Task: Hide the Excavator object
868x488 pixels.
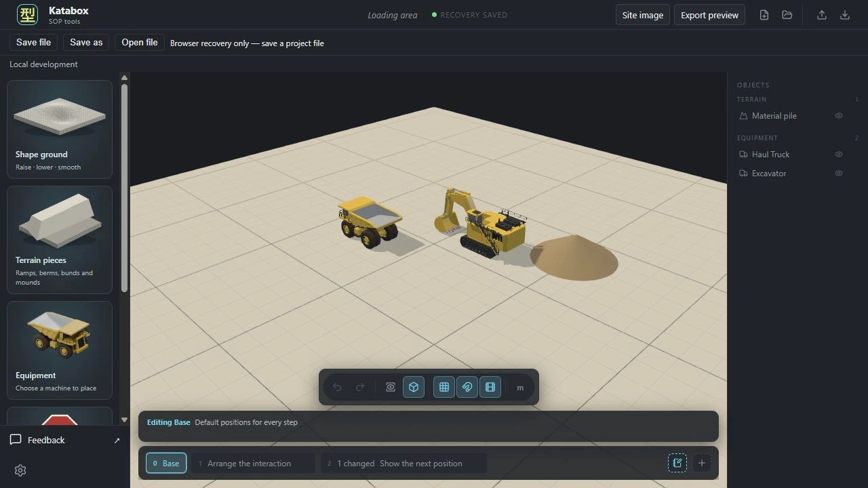Action: [839, 174]
